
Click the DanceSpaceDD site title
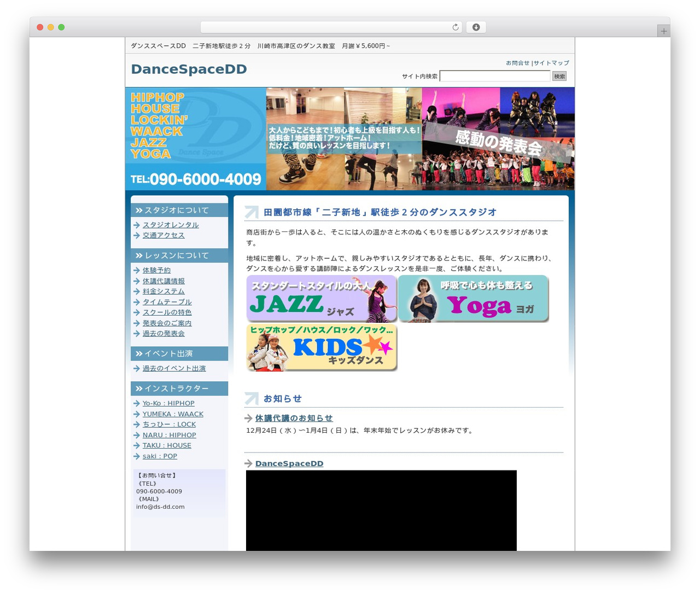tap(189, 69)
